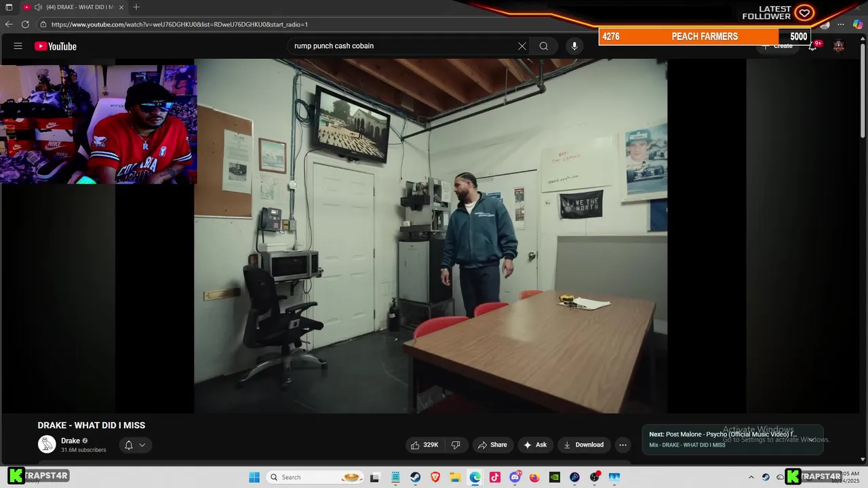View site information lock icon
The height and width of the screenshot is (488, 868).
[43, 24]
